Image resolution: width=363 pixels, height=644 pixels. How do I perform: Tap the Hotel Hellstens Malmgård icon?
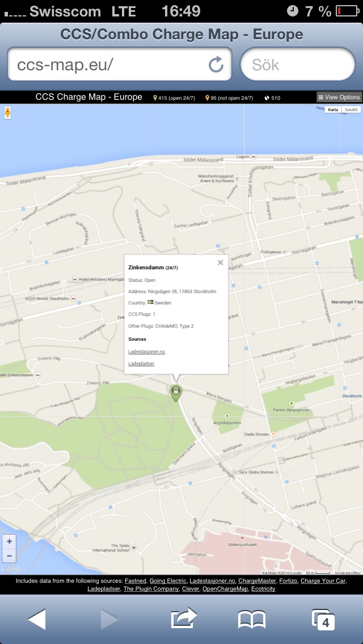pyautogui.click(x=74, y=279)
